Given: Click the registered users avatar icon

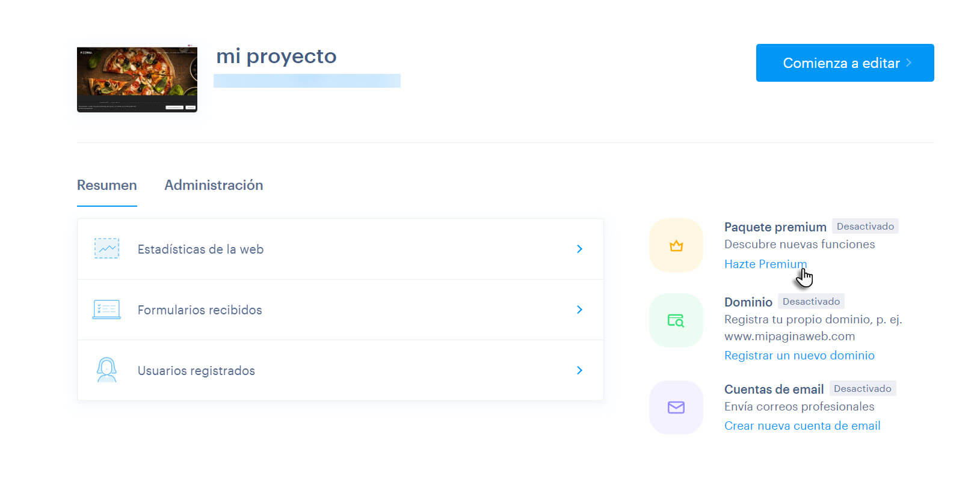Looking at the screenshot, I should pyautogui.click(x=106, y=370).
